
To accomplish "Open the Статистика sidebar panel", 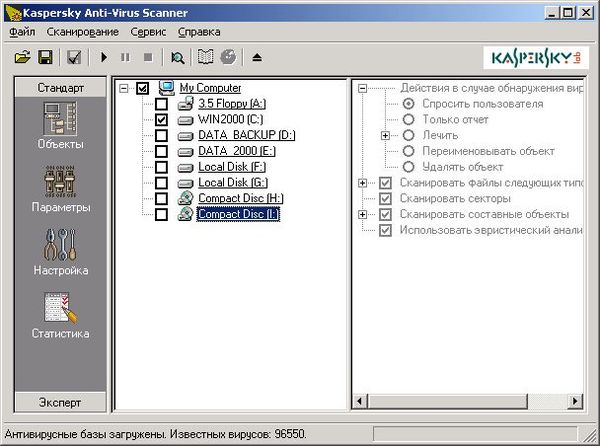I will (60, 316).
